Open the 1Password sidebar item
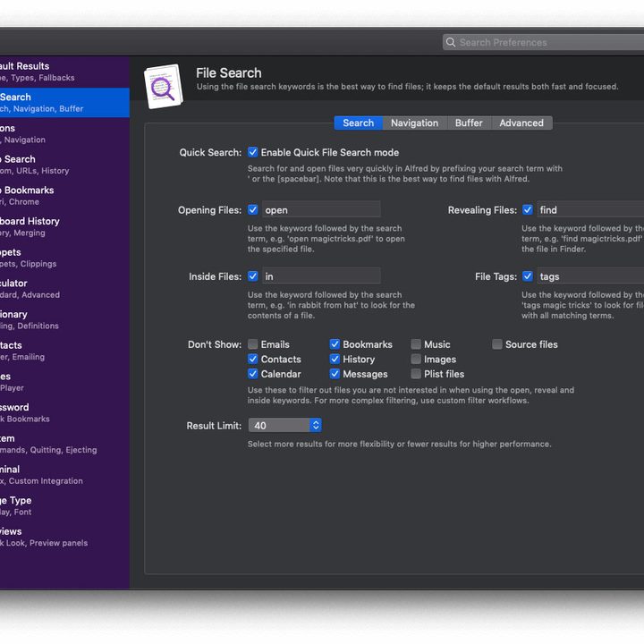This screenshot has width=644, height=644. coord(64,412)
